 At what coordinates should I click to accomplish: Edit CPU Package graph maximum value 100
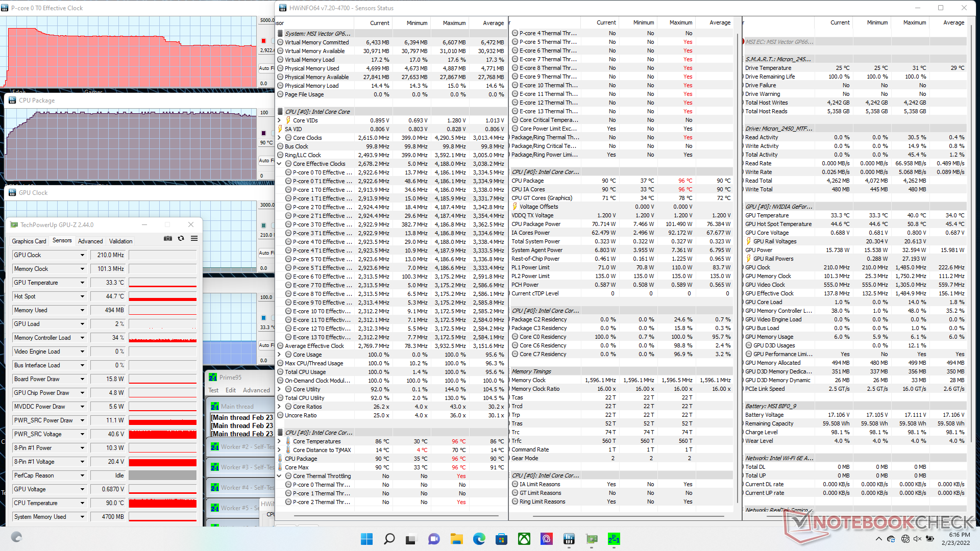click(266, 113)
